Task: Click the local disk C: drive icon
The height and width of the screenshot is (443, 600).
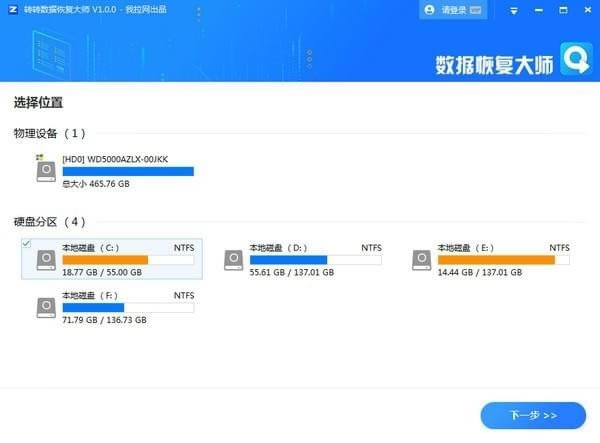Action: 46,260
